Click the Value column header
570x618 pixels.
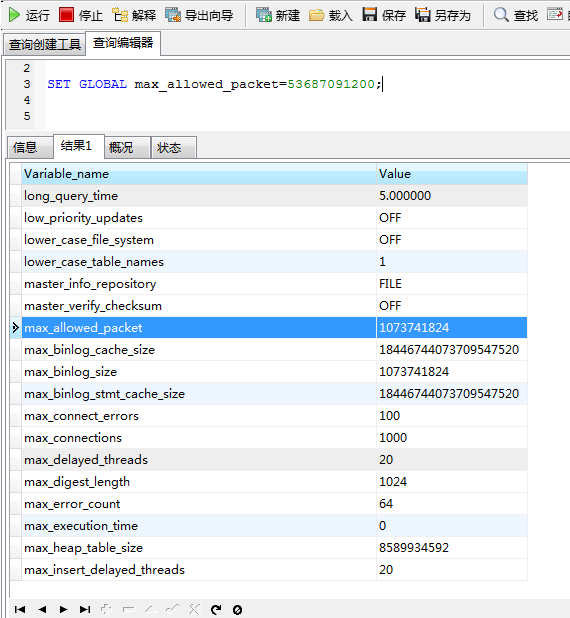click(x=452, y=174)
